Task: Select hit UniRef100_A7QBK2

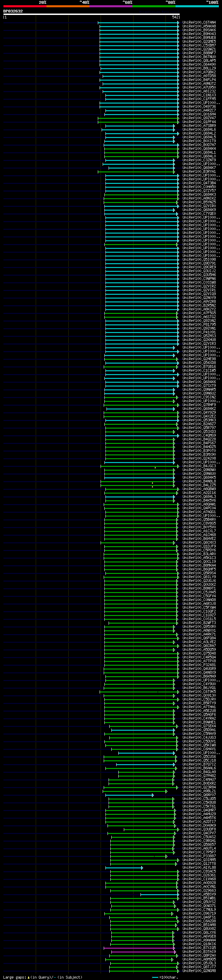Action: pos(199,72)
